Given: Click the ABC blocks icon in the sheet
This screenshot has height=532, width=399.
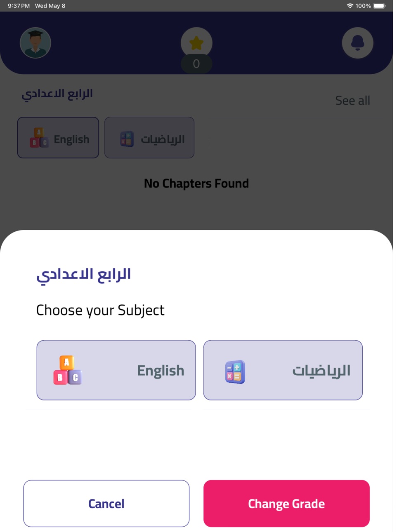Looking at the screenshot, I should pos(68,370).
